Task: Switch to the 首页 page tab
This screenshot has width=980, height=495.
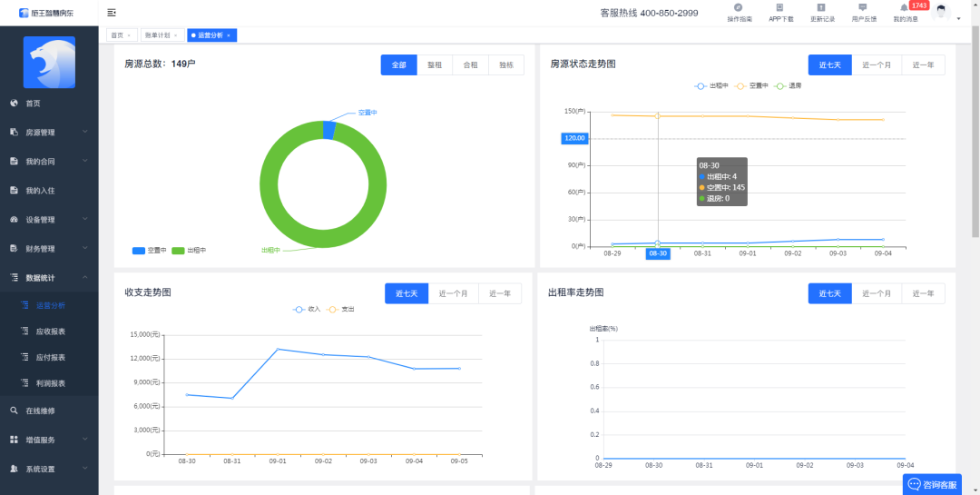Action: (x=122, y=35)
